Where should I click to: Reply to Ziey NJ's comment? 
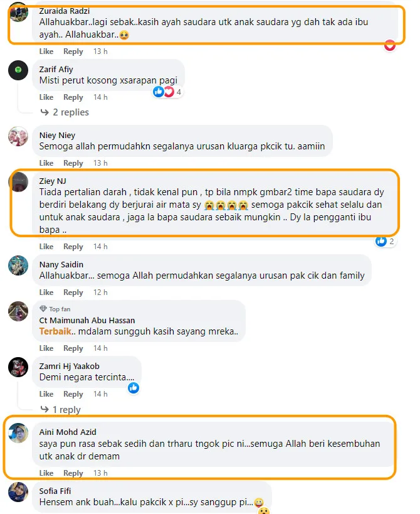pos(73,247)
